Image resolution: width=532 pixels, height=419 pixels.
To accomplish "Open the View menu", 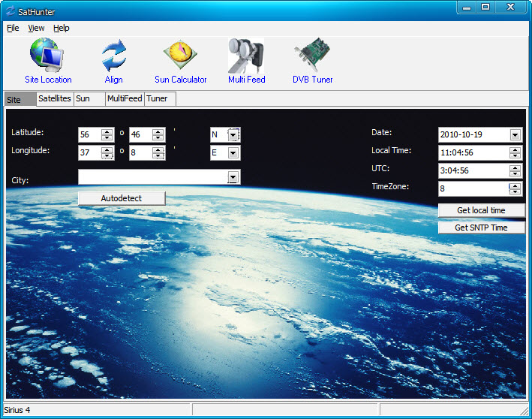I will [x=36, y=28].
